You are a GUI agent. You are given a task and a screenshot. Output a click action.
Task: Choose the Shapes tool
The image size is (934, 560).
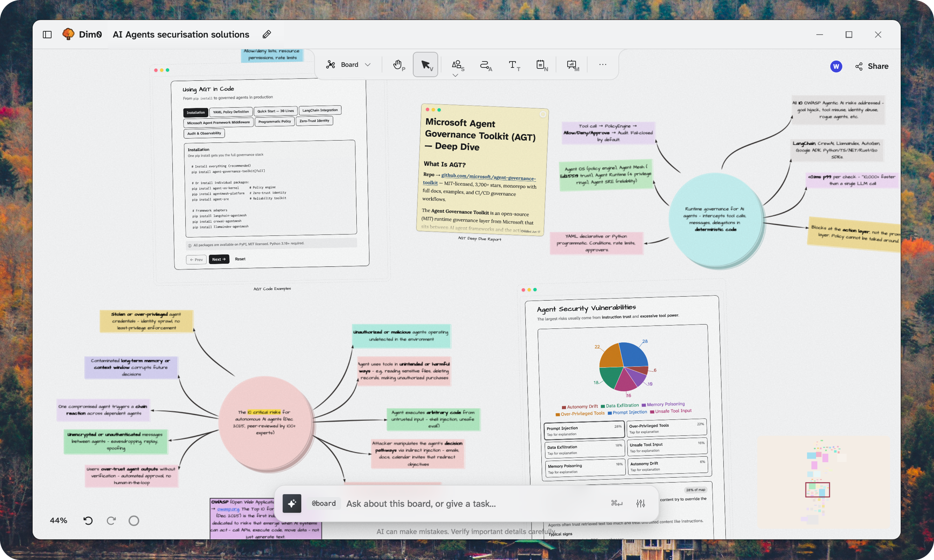click(x=457, y=64)
